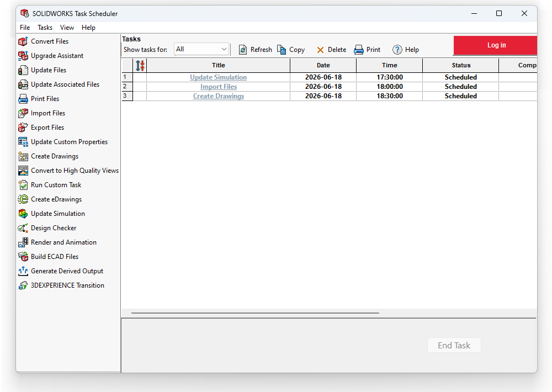This screenshot has height=392, width=552.
Task: Click the date cell for Update Simulation
Action: pyautogui.click(x=323, y=77)
